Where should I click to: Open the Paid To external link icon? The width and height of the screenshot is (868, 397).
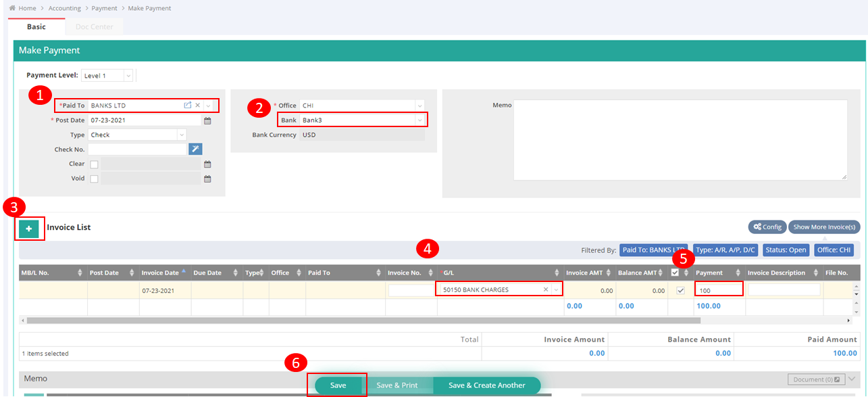point(188,106)
